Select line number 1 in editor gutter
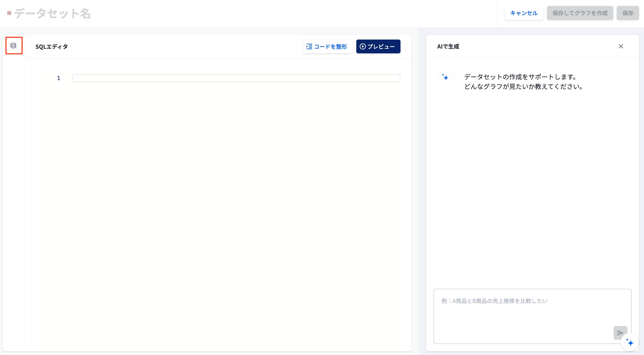The width and height of the screenshot is (644, 355). 58,78
